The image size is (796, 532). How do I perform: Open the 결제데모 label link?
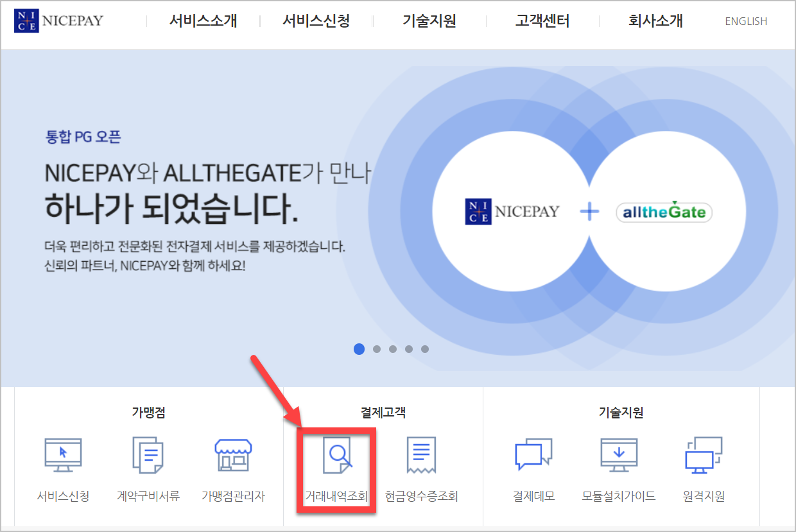point(533,496)
